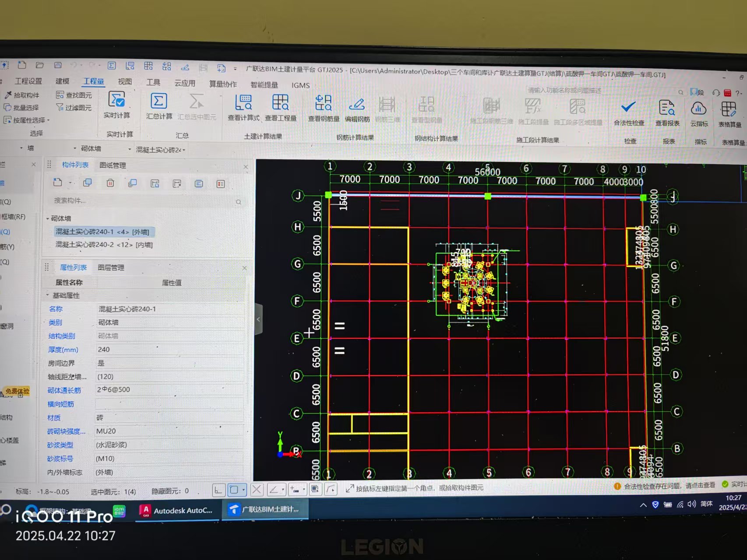
Task: Open 查看报表 report tool
Action: click(667, 113)
